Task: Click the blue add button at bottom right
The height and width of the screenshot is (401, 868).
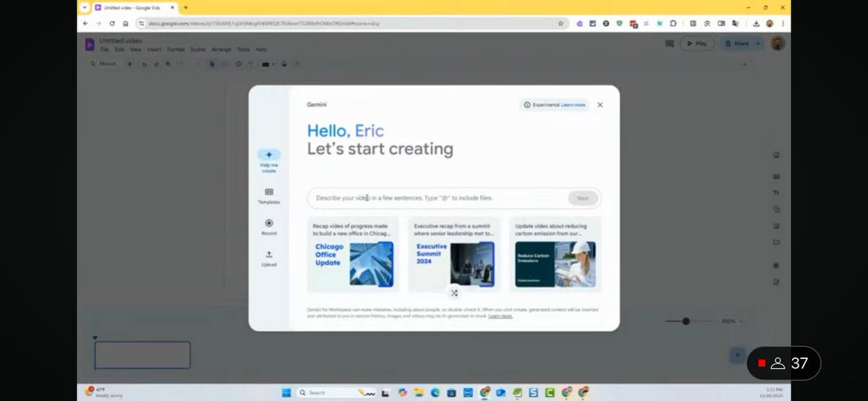Action: [737, 355]
